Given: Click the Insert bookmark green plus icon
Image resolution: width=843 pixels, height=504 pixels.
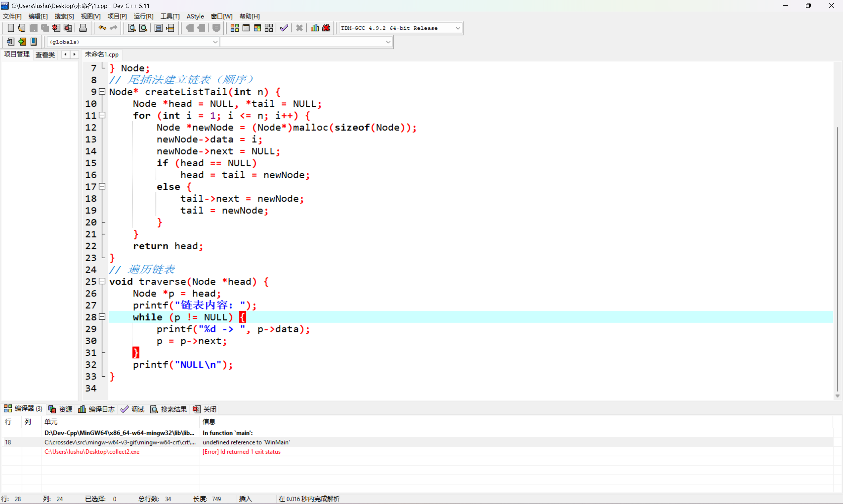Looking at the screenshot, I should point(22,42).
